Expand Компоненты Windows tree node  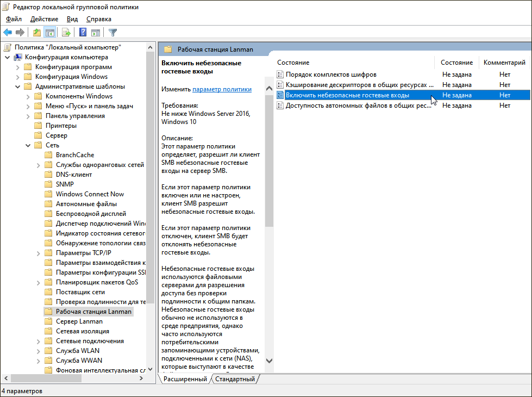click(28, 96)
